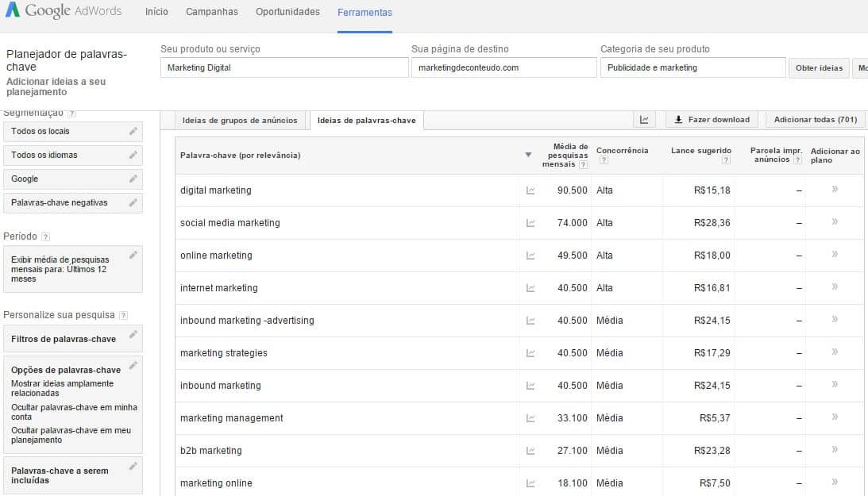Open help icon for Lance sugerido
Viewport: 868px width, 496px height.
tap(727, 160)
